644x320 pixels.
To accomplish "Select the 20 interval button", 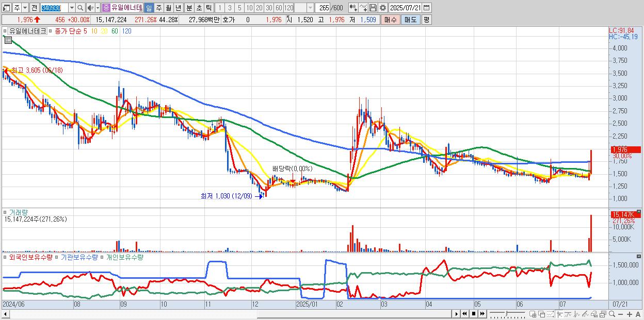I will 259,8.
